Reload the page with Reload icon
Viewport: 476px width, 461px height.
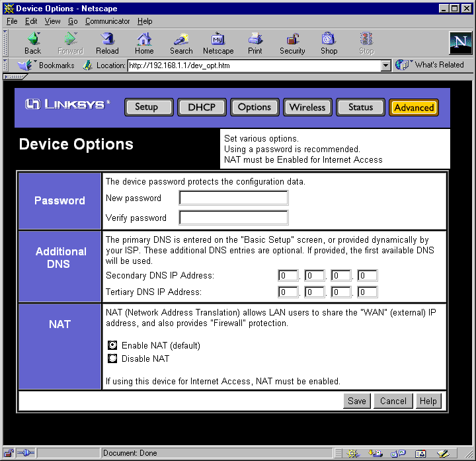coord(107,39)
